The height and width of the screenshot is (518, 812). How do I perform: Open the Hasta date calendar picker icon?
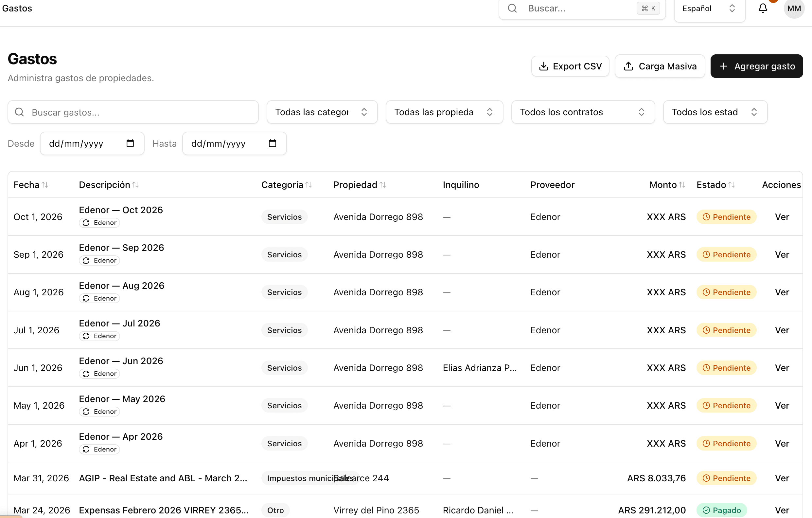click(273, 143)
